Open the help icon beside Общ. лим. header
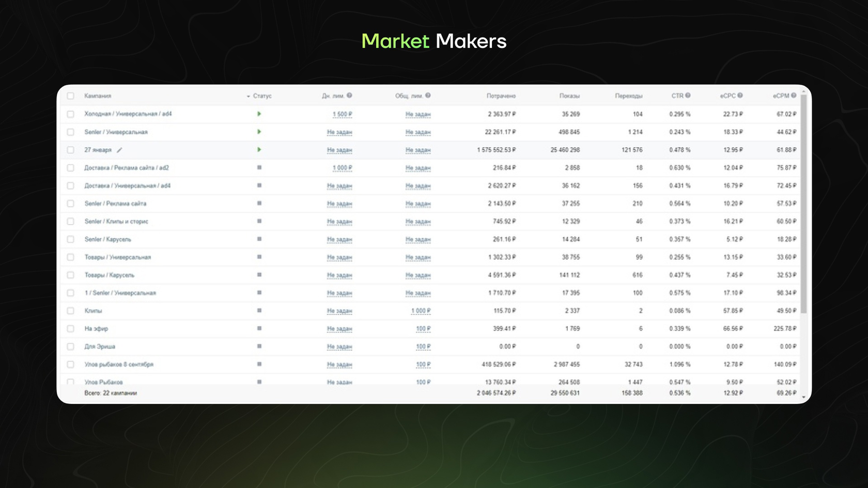 tap(428, 96)
